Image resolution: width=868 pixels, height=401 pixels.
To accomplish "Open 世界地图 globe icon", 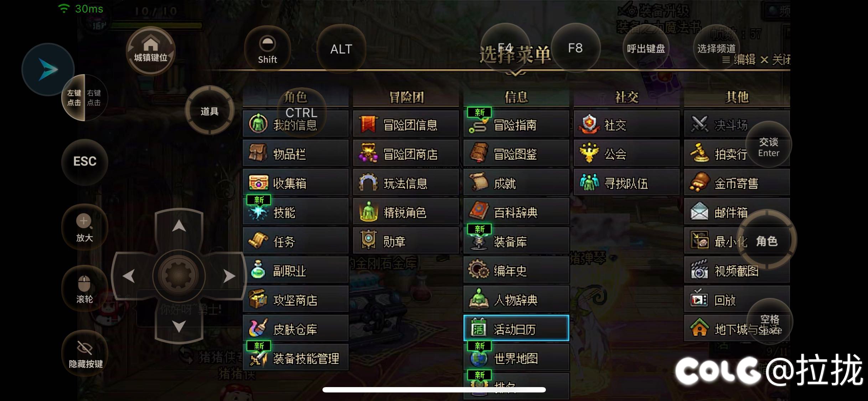I will tap(479, 358).
